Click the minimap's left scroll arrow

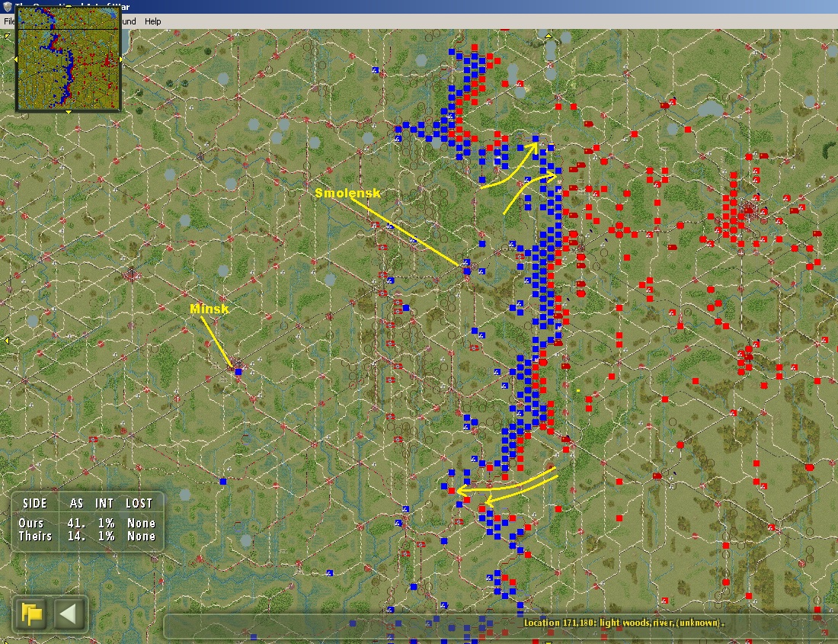pos(16,59)
